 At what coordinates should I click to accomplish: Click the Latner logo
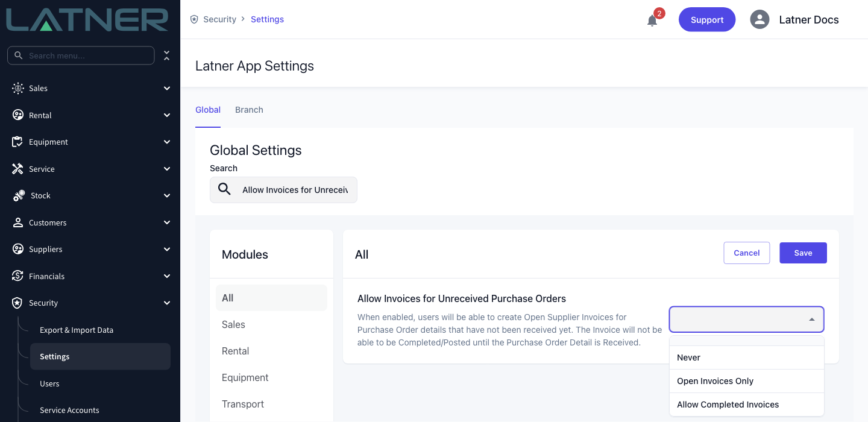[87, 19]
